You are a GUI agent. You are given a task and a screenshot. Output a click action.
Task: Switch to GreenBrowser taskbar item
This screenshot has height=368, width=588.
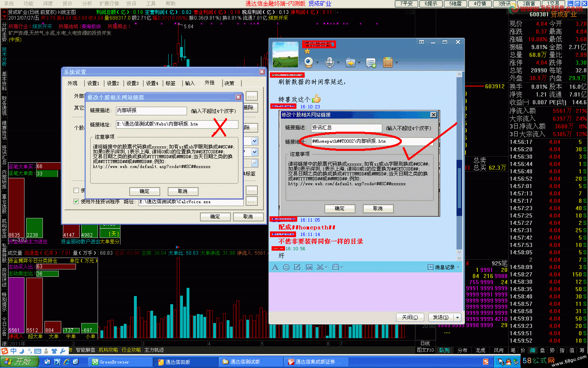point(120,362)
